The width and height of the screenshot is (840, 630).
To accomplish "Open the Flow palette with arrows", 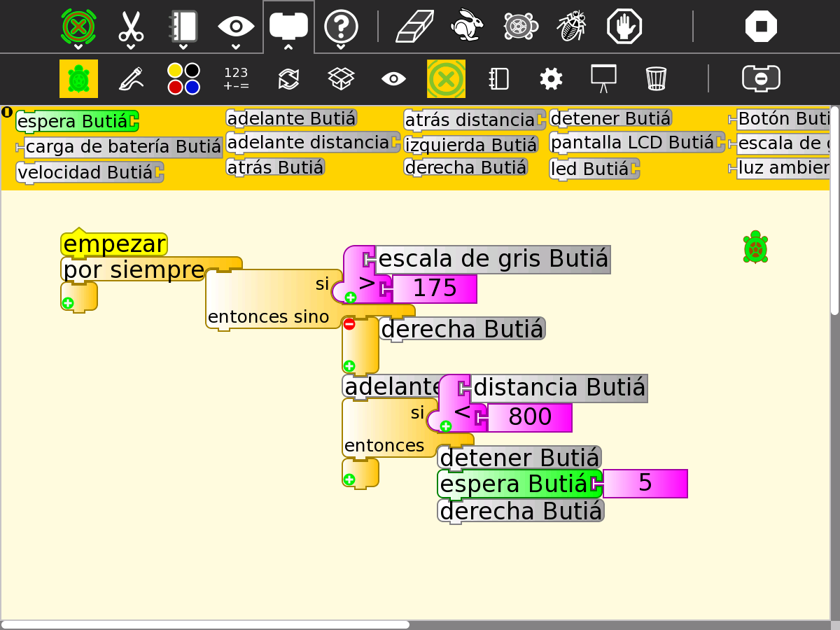I will coord(288,78).
